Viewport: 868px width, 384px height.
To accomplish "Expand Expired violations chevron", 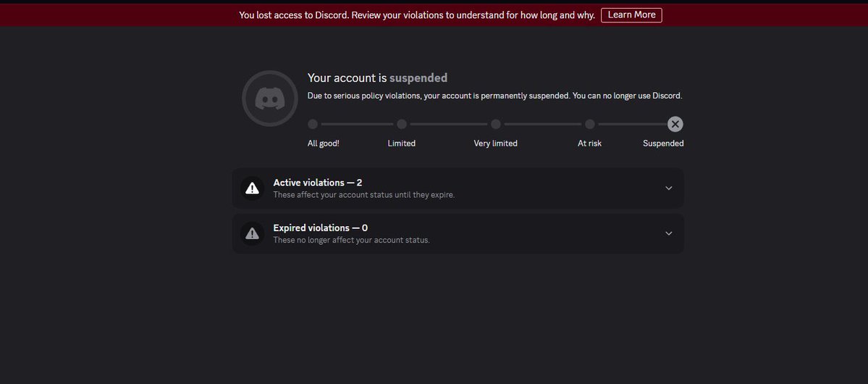I will tap(669, 233).
